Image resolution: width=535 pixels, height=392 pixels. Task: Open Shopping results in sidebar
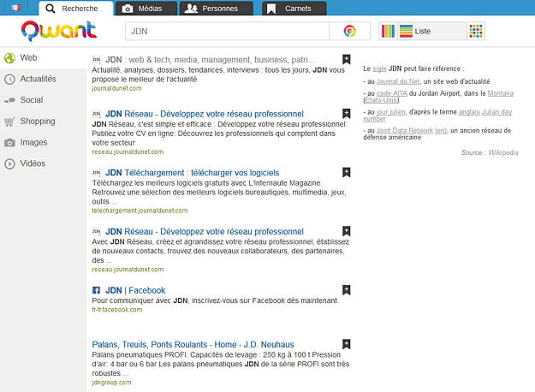click(44, 122)
